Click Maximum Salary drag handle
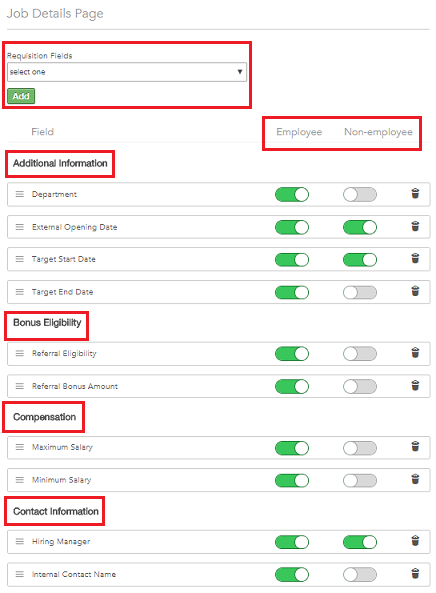The image size is (436, 593). pyautogui.click(x=19, y=447)
